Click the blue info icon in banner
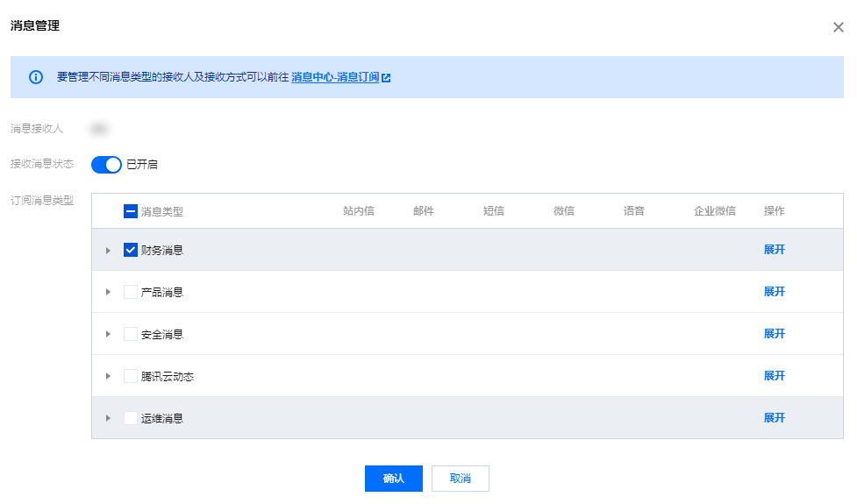Image resolution: width=857 pixels, height=504 pixels. pyautogui.click(x=36, y=77)
